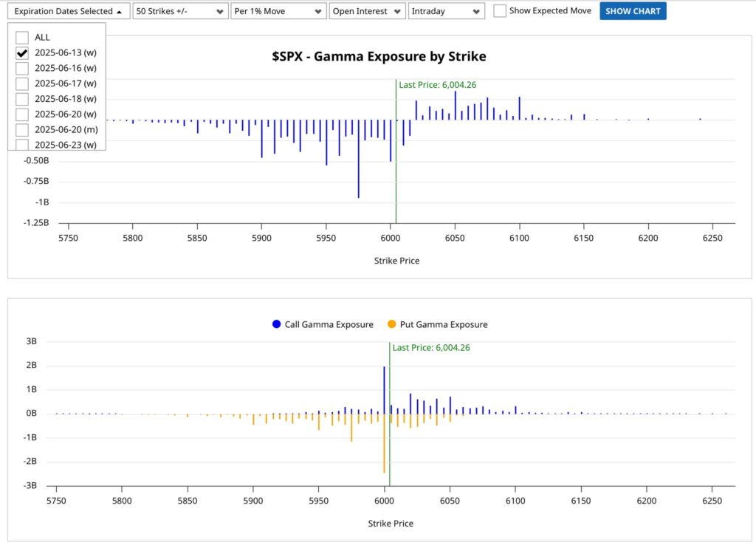
Task: Select the 2025-06-18 (w) expiration checkbox
Action: point(23,99)
